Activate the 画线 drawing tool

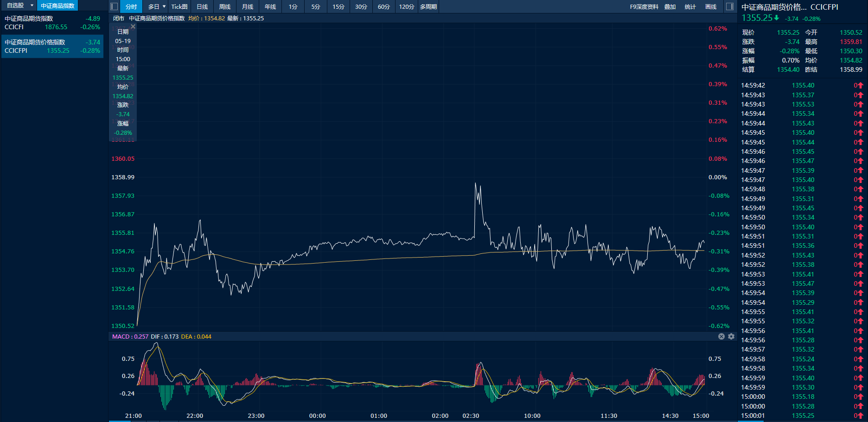coord(711,6)
